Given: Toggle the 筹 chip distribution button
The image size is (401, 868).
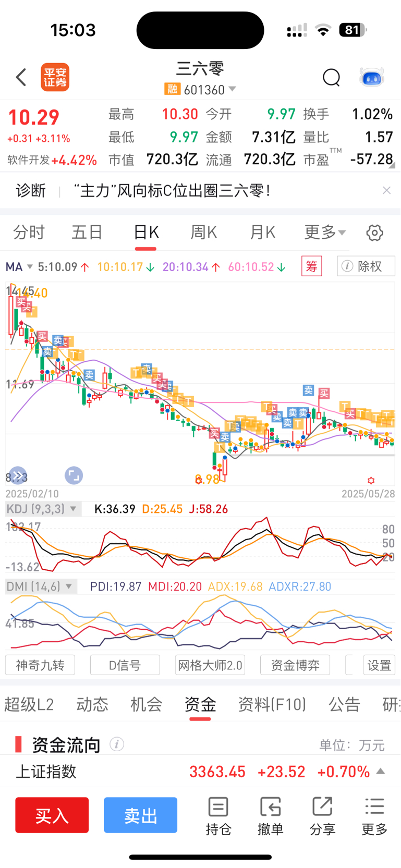Looking at the screenshot, I should (x=312, y=266).
